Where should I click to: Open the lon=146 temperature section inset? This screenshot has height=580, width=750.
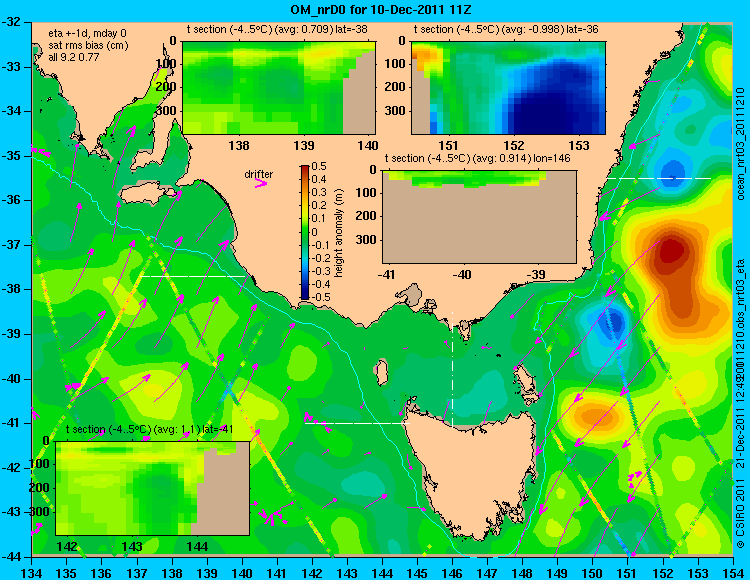(479, 217)
